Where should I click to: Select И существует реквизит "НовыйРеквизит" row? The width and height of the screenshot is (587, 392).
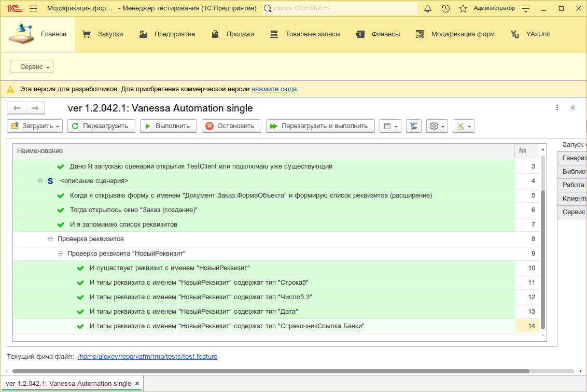point(276,268)
